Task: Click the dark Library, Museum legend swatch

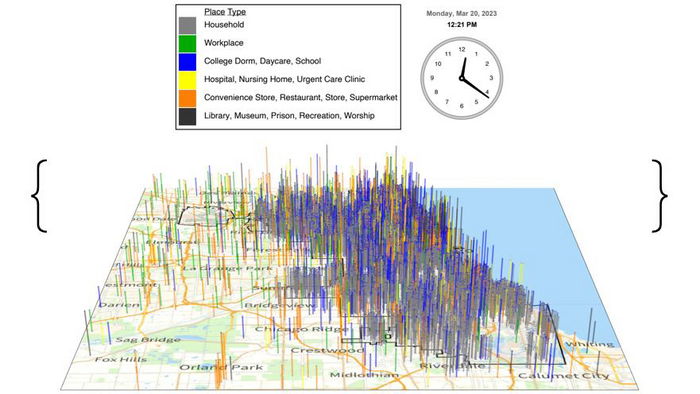Action: click(x=187, y=116)
